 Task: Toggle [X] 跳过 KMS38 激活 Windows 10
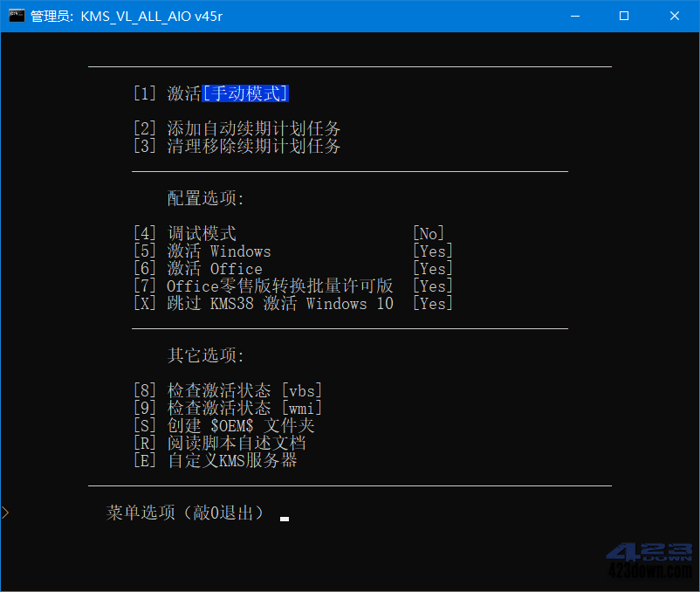[x=264, y=303]
